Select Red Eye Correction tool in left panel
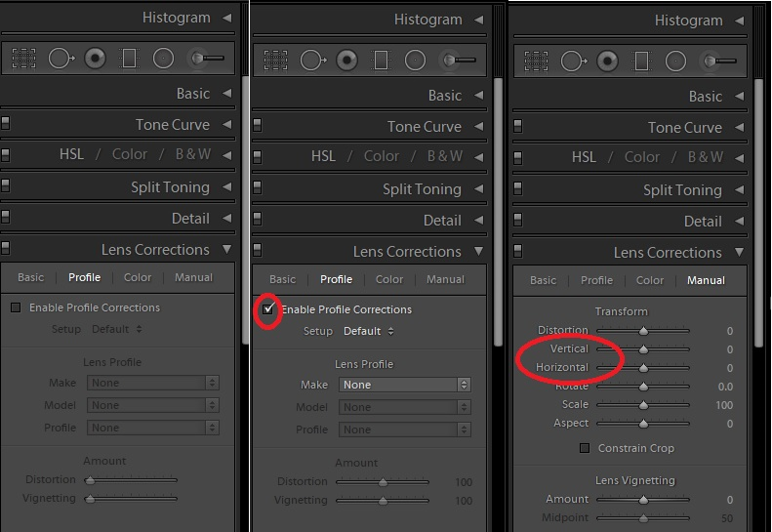Image resolution: width=772 pixels, height=532 pixels. 95,59
